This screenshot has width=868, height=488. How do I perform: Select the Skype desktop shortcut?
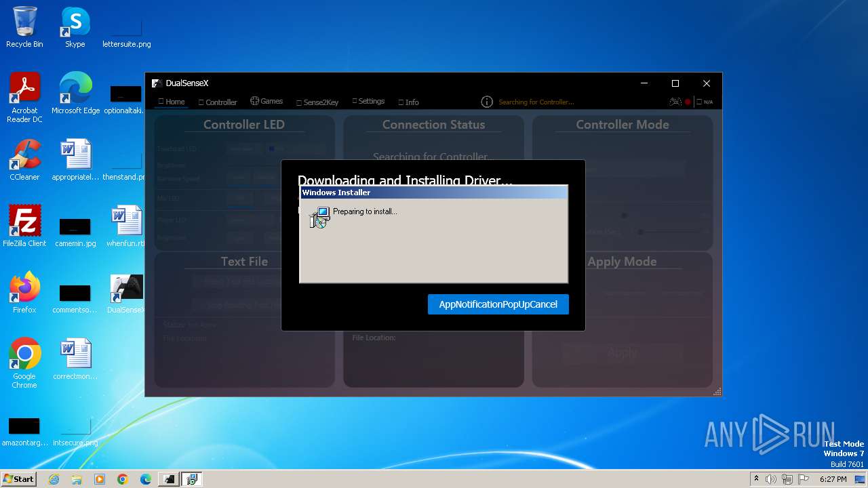75,28
